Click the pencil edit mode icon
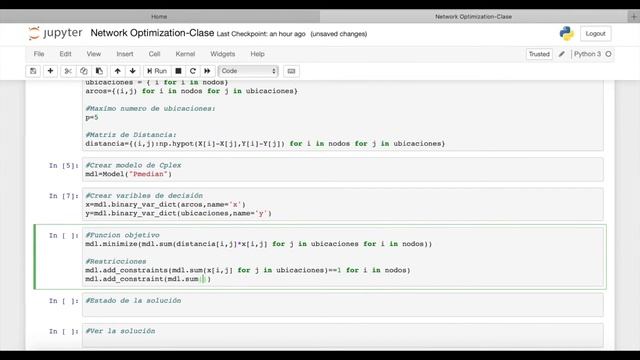This screenshot has height=360, width=640. tap(562, 54)
